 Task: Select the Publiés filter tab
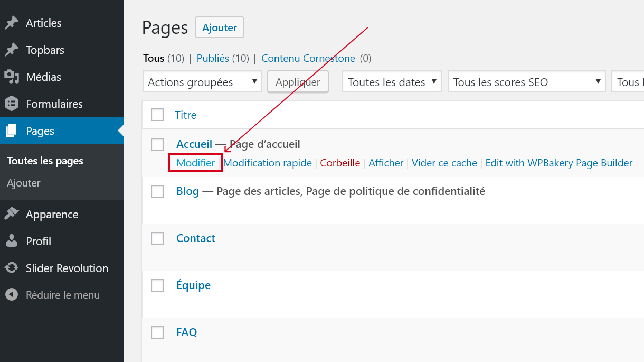[213, 59]
